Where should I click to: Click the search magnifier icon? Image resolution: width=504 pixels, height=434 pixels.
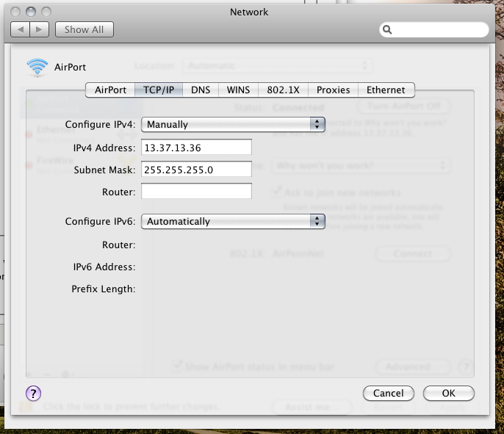click(x=387, y=30)
